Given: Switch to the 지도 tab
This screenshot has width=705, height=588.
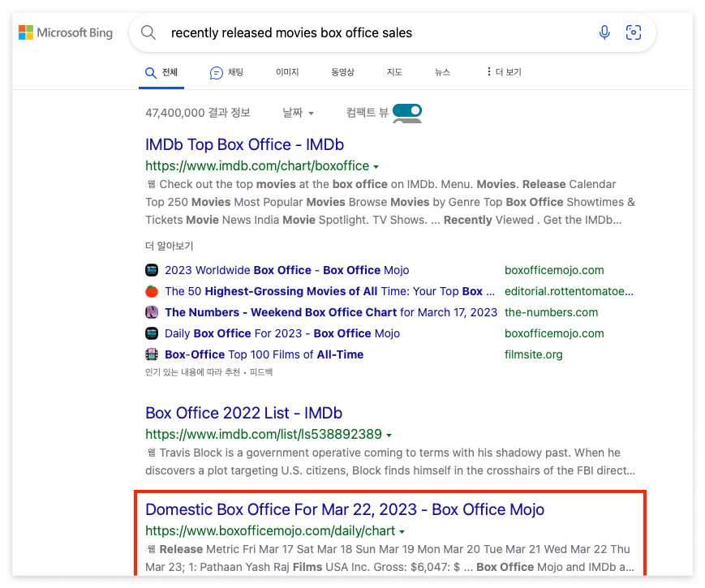Looking at the screenshot, I should click(x=394, y=72).
